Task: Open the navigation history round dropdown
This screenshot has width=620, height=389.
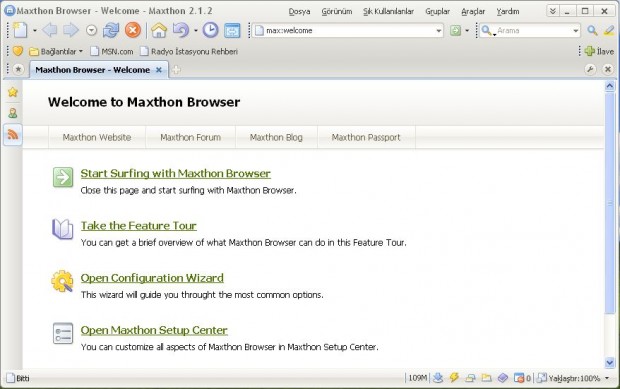Action: coord(91,30)
